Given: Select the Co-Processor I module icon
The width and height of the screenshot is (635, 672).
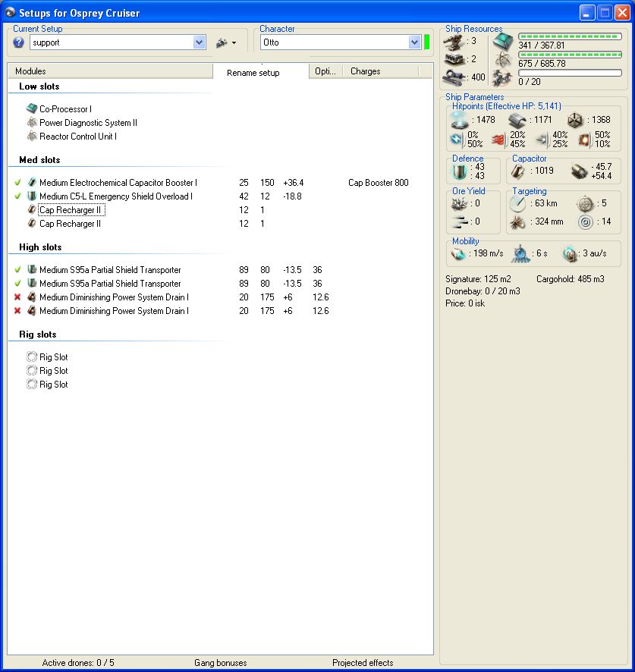Looking at the screenshot, I should click(x=32, y=108).
